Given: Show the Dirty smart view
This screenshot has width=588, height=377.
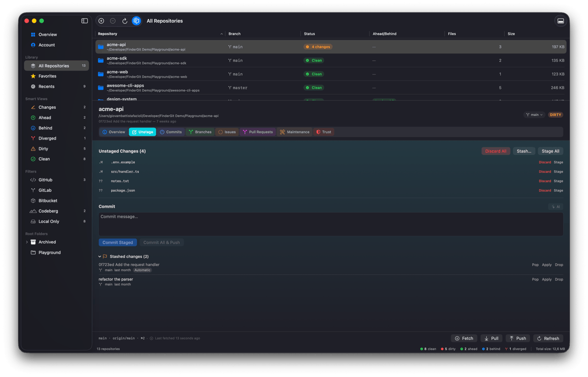Looking at the screenshot, I should 56,149.
